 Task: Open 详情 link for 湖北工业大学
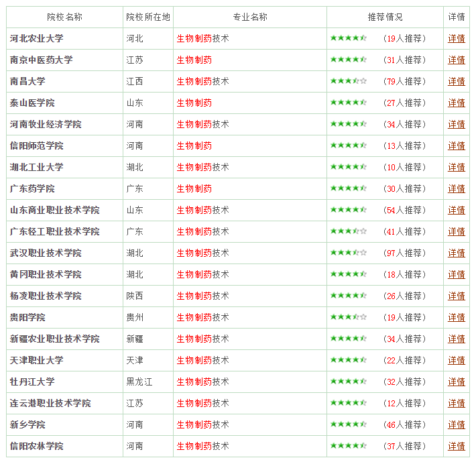[x=457, y=168]
